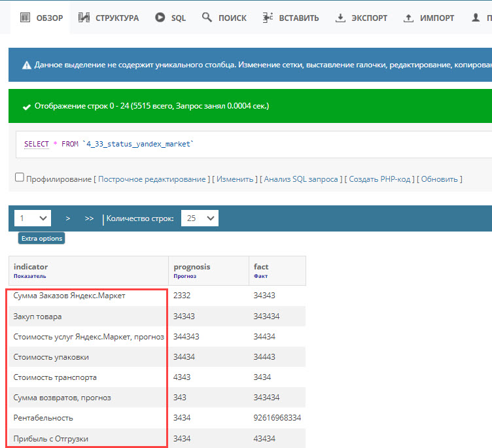Screen dimensions: 492x448
Task: Click the Extra options button
Action: [x=41, y=239]
